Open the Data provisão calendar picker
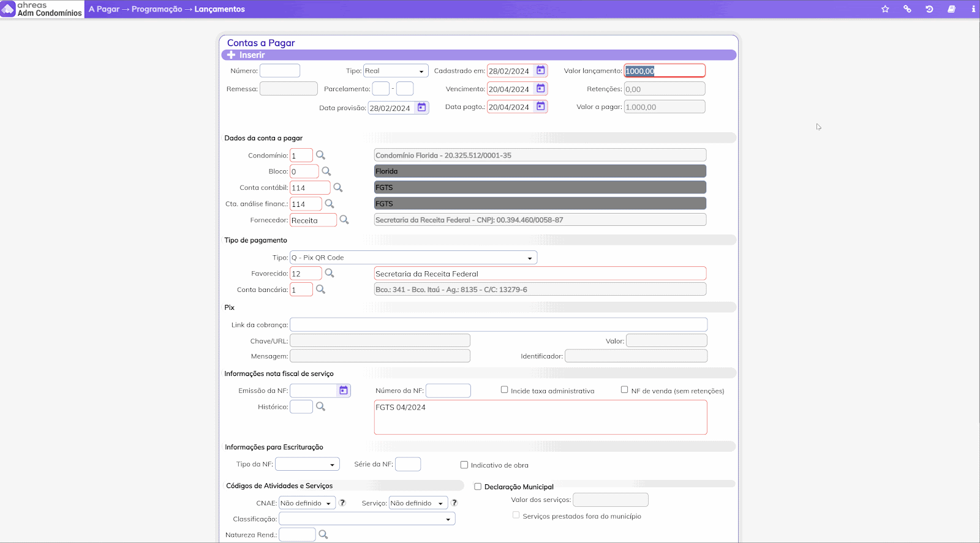Viewport: 980px width, 543px height. [421, 108]
